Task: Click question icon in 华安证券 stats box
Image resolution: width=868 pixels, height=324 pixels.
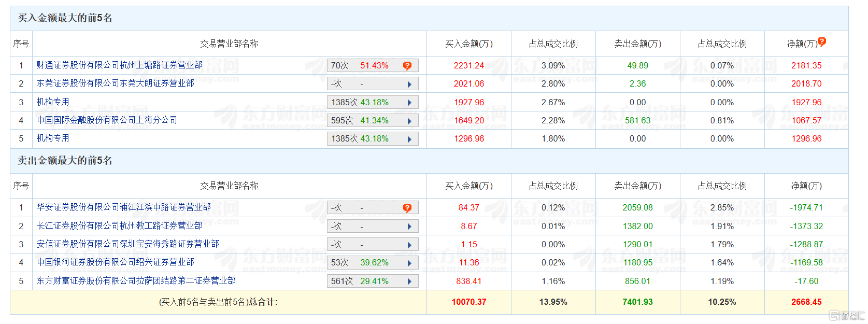Action: (407, 208)
